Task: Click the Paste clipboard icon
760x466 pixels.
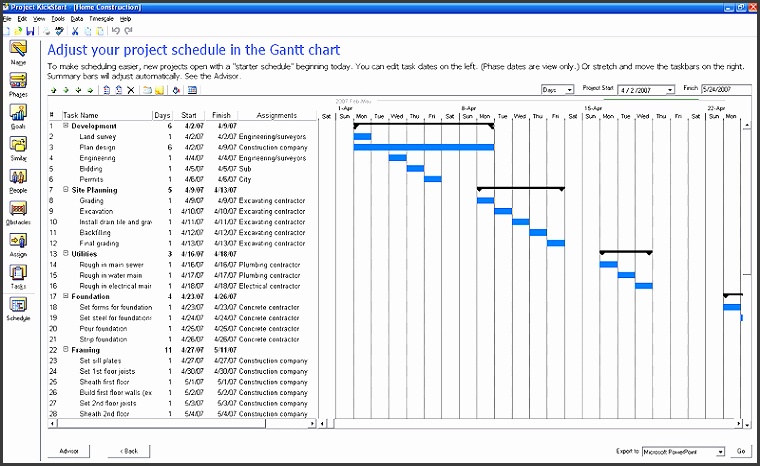Action: click(99, 31)
